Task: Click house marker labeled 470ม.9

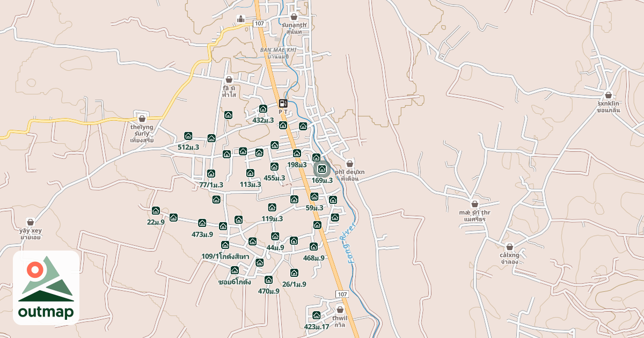Action: tap(269, 280)
